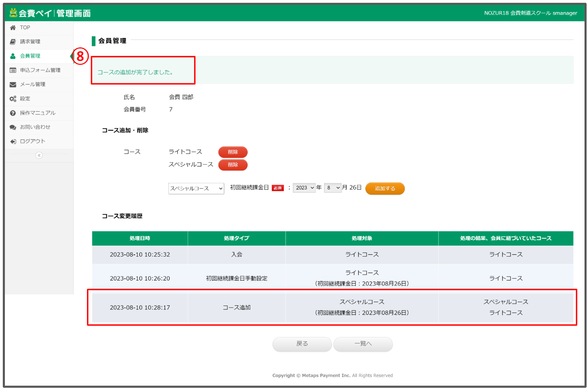Click the question mark icon for 操作マニュアル
This screenshot has width=588, height=389.
coord(13,113)
